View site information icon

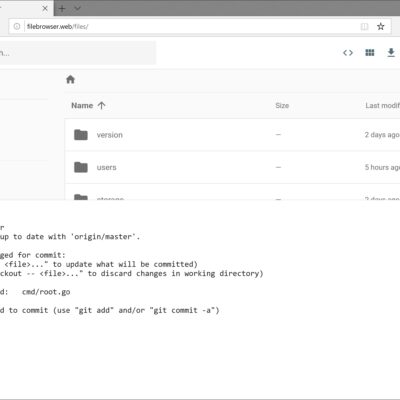[17, 26]
